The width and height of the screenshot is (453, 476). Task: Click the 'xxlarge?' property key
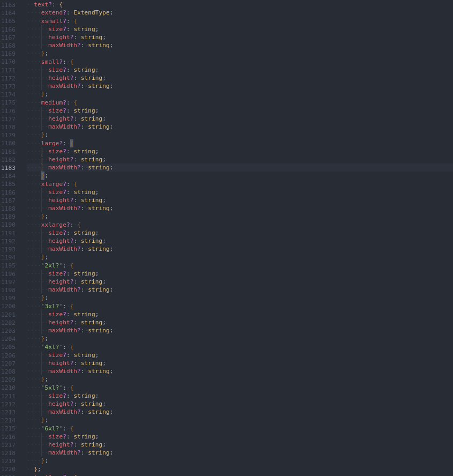tap(56, 225)
